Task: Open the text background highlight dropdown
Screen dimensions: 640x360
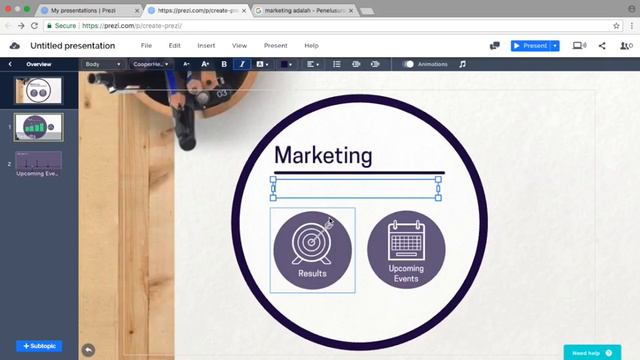Action: click(262, 64)
